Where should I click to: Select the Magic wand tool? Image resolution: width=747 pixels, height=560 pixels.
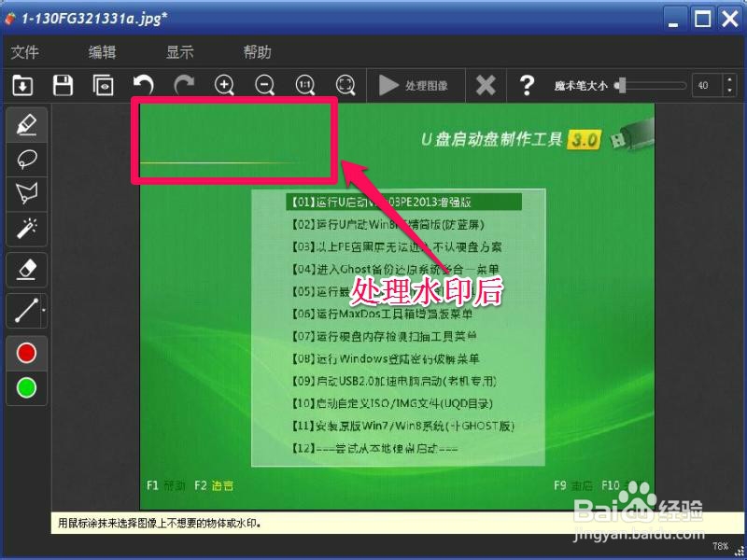25,229
